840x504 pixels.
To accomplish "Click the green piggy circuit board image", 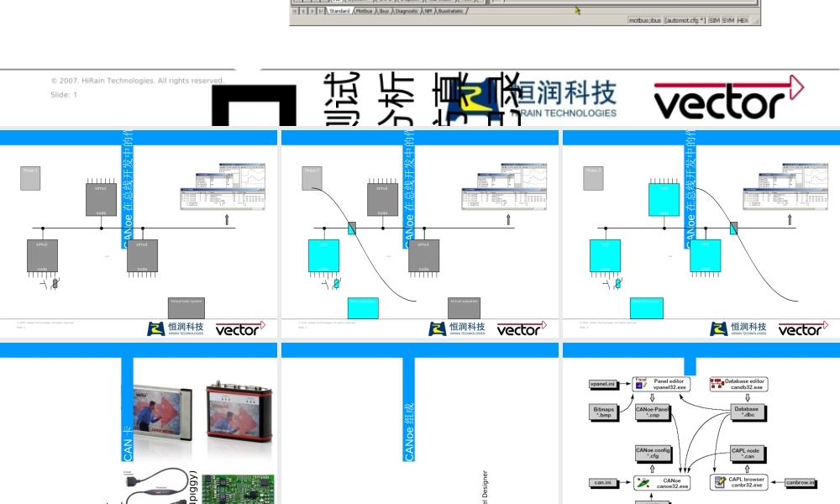I will coord(239,489).
